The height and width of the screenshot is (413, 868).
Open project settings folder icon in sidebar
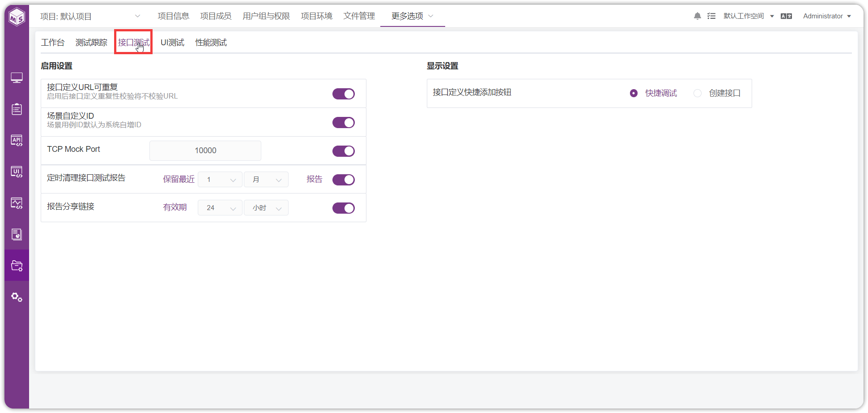[x=17, y=266]
